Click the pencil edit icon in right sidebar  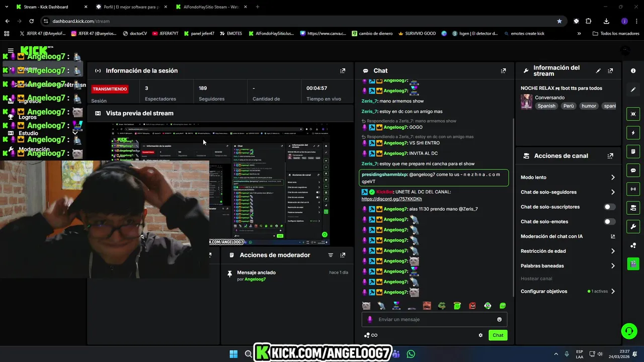(633, 89)
